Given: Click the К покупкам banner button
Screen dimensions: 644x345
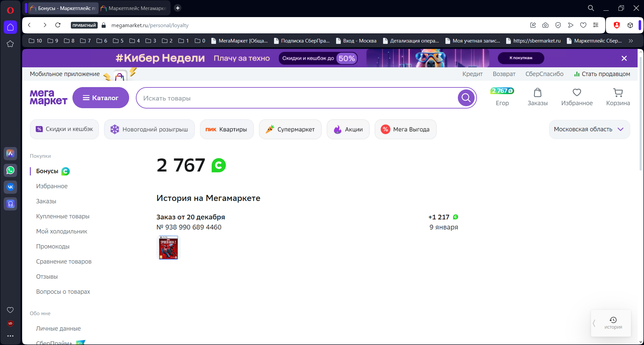Looking at the screenshot, I should pyautogui.click(x=521, y=58).
